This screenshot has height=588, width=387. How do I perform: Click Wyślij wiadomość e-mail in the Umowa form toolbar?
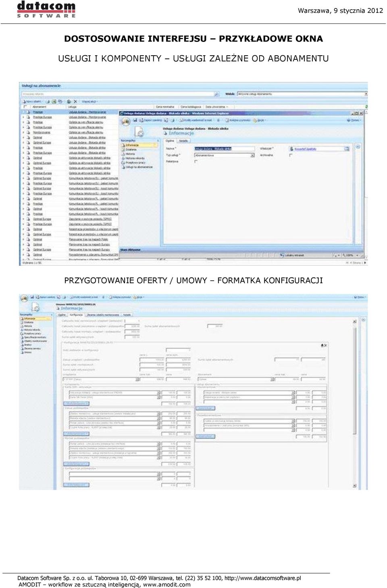click(84, 297)
